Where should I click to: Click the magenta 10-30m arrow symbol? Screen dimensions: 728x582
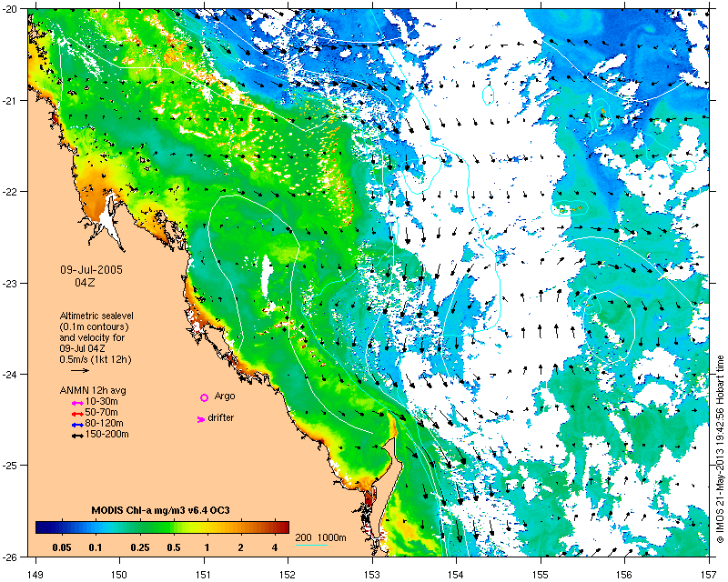pos(77,403)
